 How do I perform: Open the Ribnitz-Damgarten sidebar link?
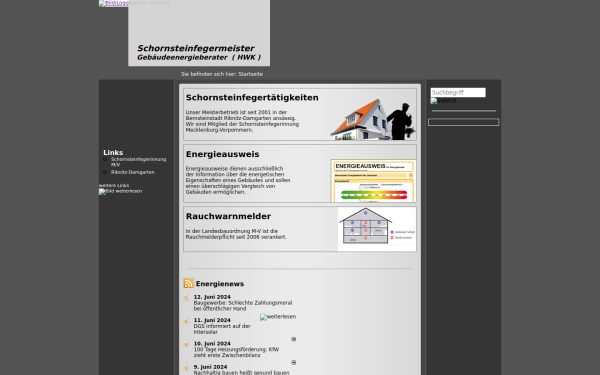tap(133, 172)
